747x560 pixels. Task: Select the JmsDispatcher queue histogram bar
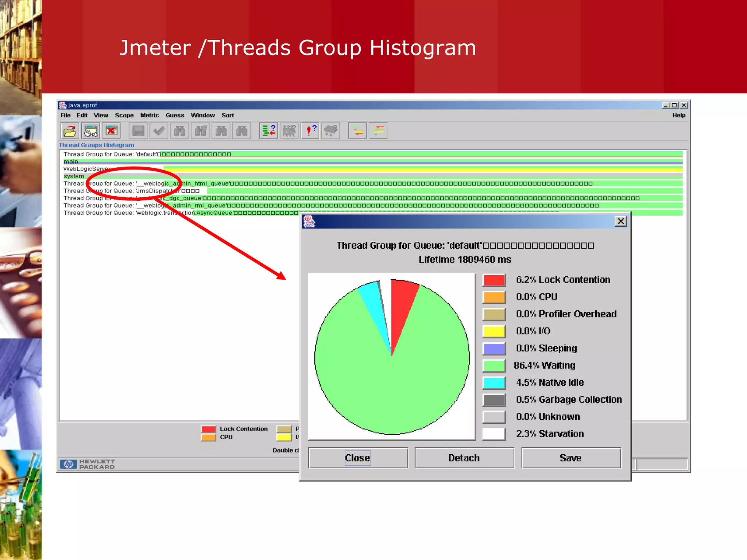(445, 191)
